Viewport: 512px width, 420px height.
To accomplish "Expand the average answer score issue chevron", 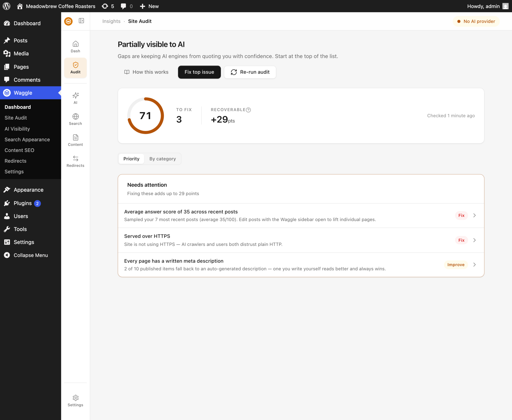I will pos(474,215).
